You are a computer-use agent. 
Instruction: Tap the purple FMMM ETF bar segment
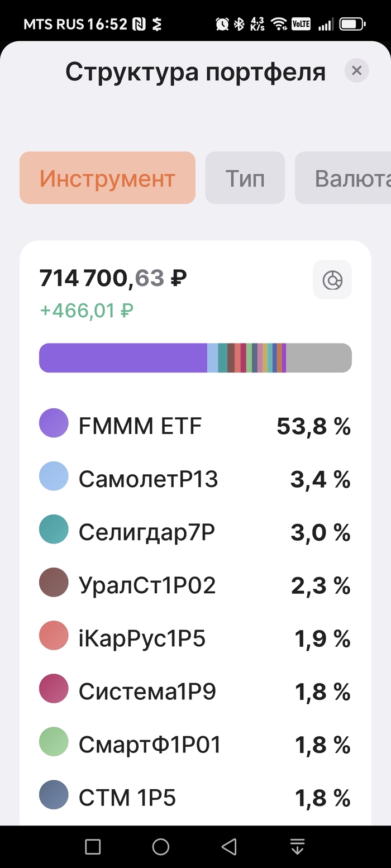(123, 357)
